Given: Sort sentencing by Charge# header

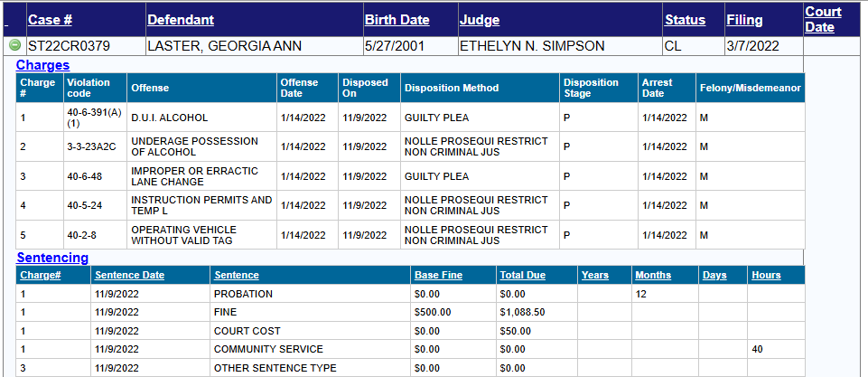Looking at the screenshot, I should tap(40, 275).
